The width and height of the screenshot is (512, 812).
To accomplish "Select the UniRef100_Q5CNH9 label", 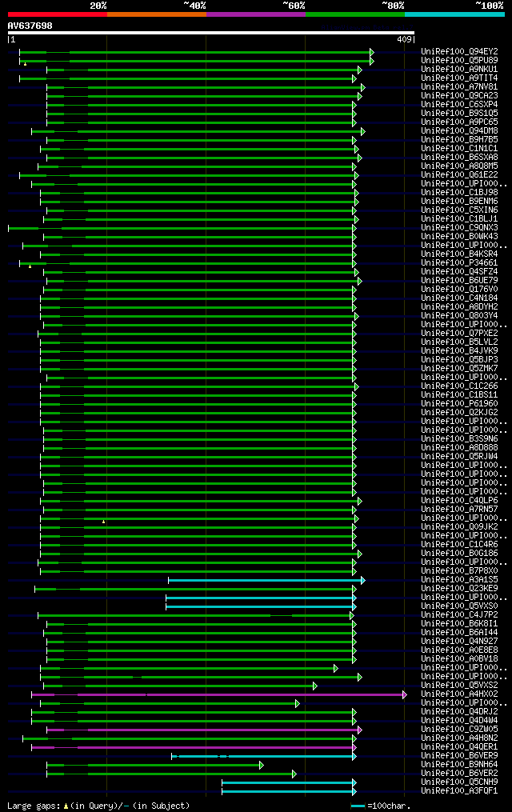I will pos(459,782).
